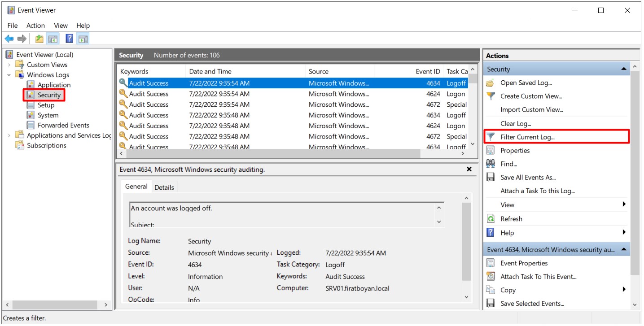Click the Back arrow toolbar icon

pos(9,39)
